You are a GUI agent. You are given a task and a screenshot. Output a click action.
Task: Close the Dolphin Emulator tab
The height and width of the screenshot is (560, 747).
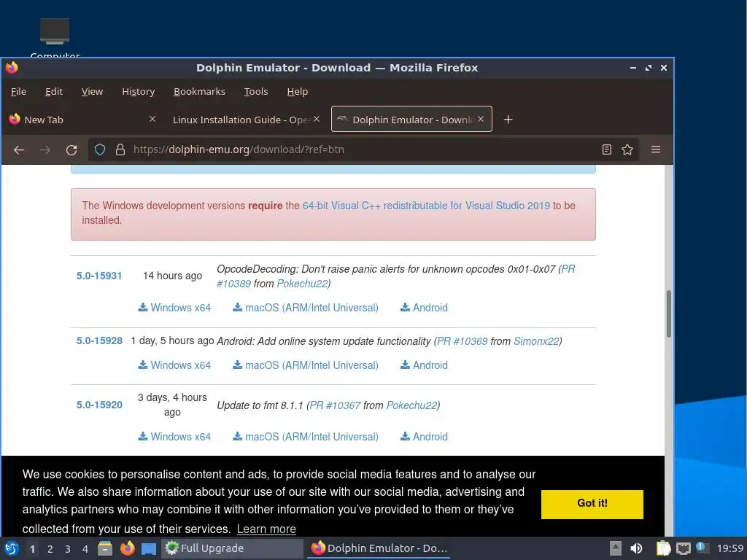point(481,119)
